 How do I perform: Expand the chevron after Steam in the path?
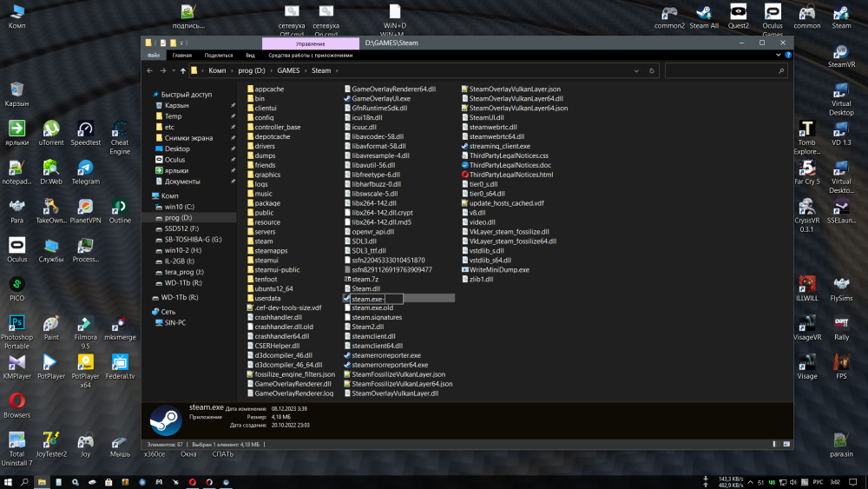[338, 70]
